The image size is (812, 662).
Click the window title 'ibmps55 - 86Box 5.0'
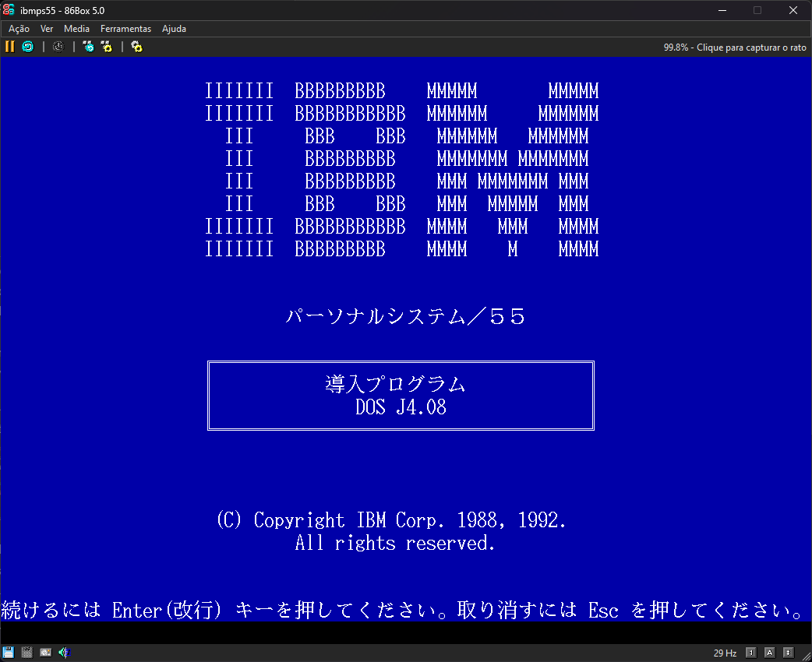click(x=62, y=10)
